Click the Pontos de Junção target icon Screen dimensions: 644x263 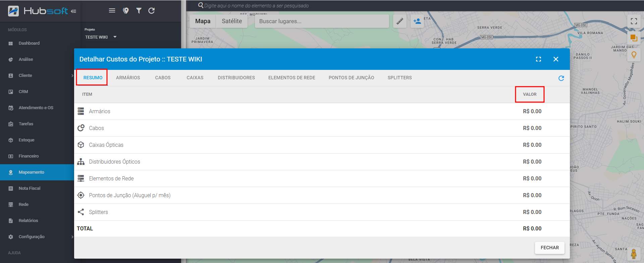[x=81, y=195]
